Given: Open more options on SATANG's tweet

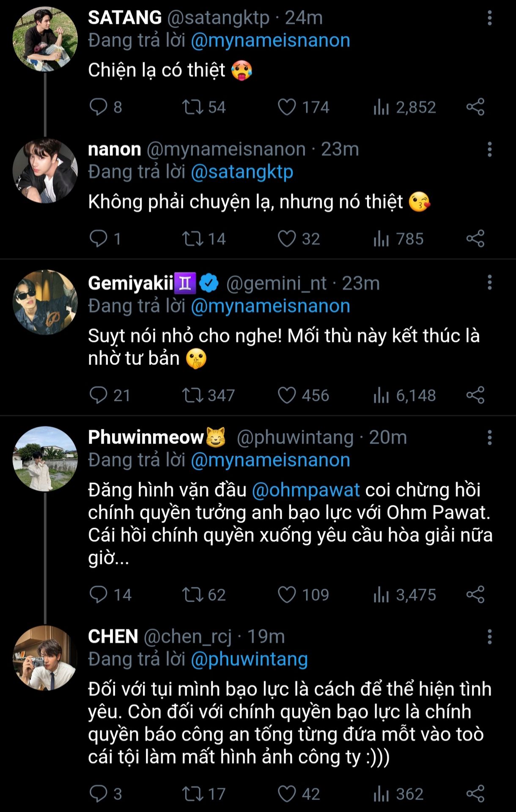Looking at the screenshot, I should pos(489,18).
